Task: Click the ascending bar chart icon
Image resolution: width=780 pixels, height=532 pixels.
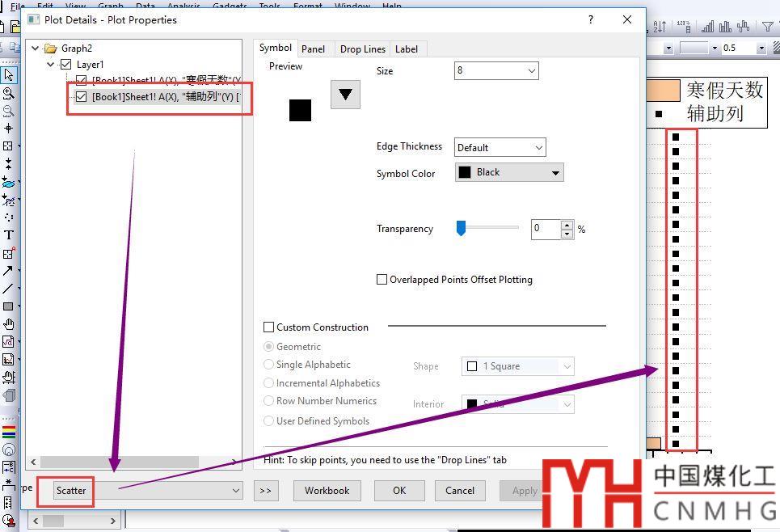Action: pos(707,27)
